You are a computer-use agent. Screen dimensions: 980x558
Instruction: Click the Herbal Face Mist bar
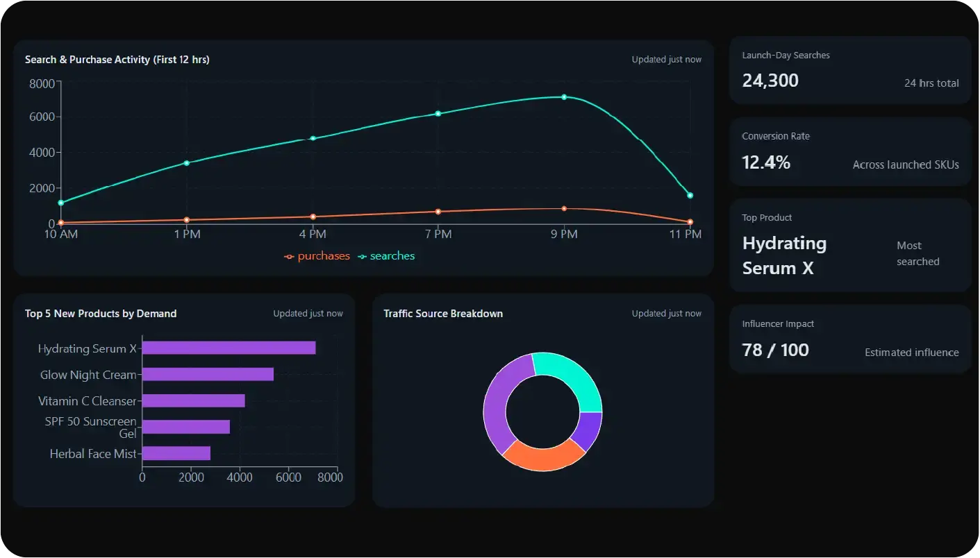click(176, 453)
